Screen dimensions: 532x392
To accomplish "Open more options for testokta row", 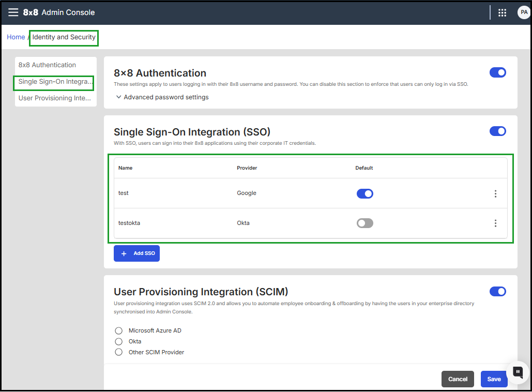I will (495, 223).
